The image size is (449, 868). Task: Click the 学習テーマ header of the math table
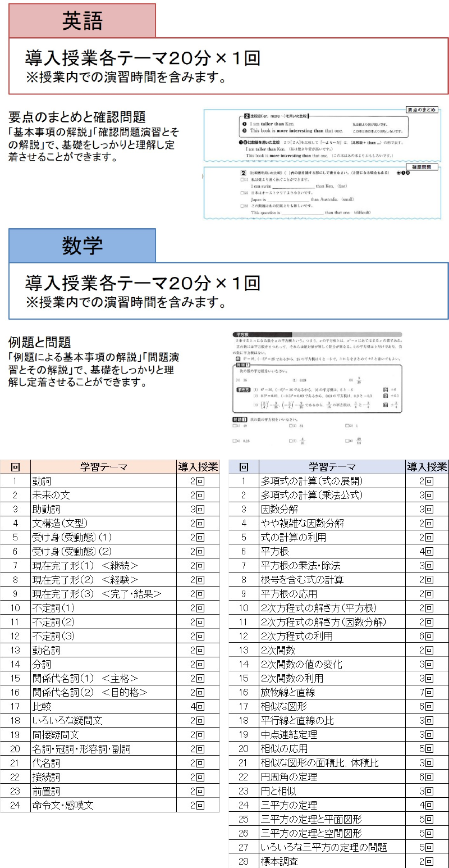pyautogui.click(x=332, y=467)
